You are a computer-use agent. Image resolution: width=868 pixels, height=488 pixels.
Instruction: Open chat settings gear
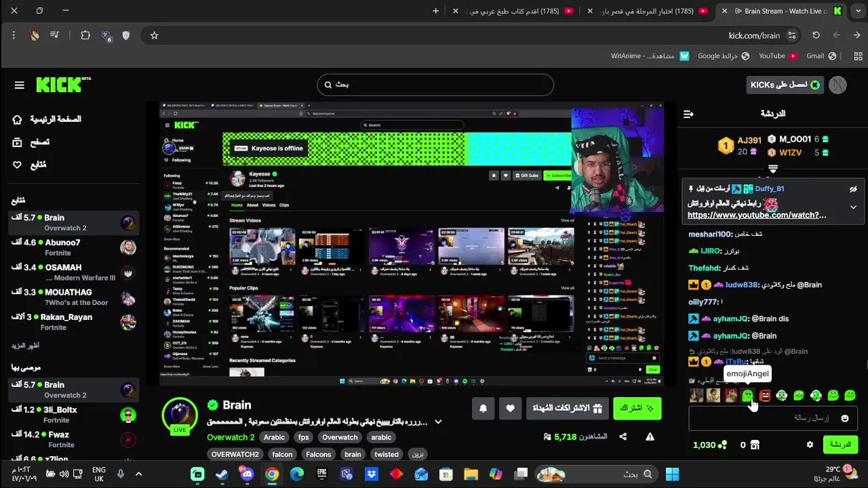tap(810, 445)
